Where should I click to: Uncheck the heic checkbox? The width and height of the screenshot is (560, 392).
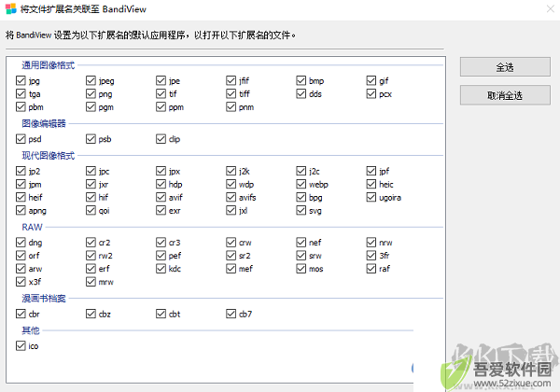pos(371,184)
